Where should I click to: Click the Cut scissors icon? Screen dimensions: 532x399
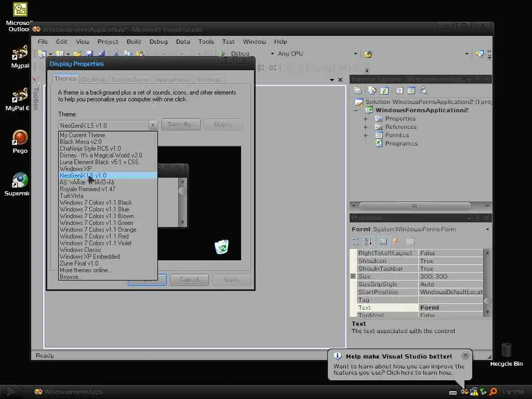point(116,54)
